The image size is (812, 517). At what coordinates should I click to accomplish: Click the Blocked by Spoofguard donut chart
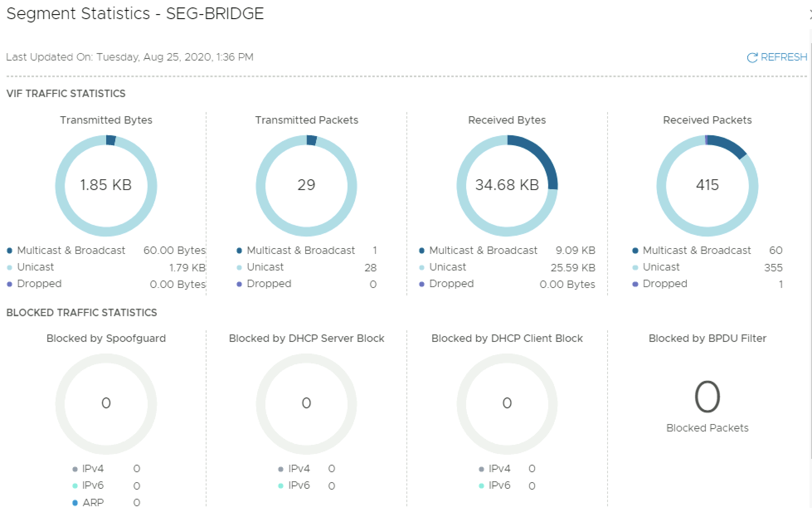tap(106, 403)
